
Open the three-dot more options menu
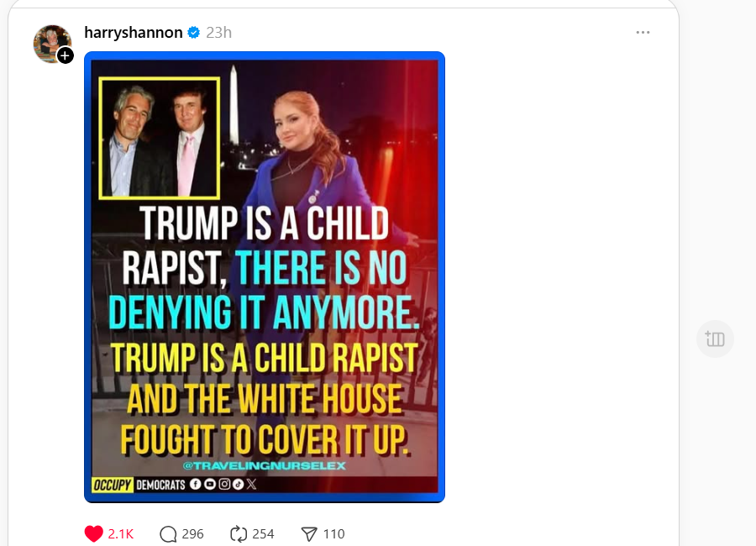[x=643, y=33]
